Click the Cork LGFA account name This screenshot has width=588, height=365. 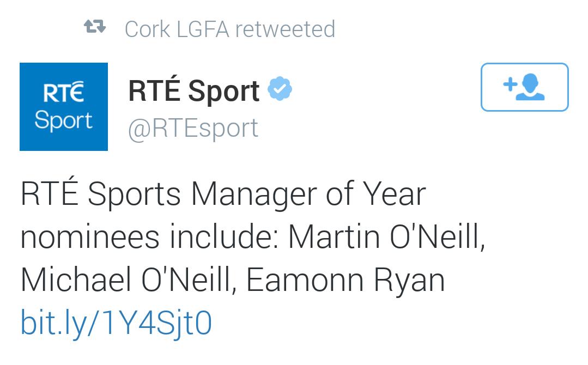[x=177, y=29]
